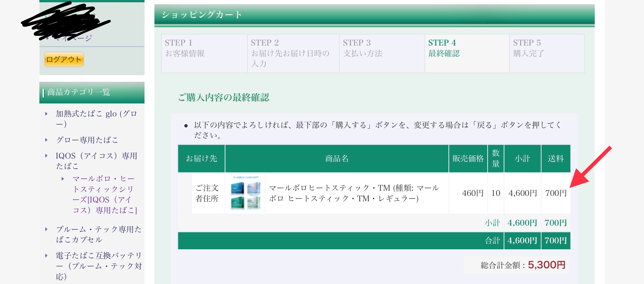Screen dimensions: 644x284
Task: Click the product row 700円 shipping cell
Action: tap(556, 193)
